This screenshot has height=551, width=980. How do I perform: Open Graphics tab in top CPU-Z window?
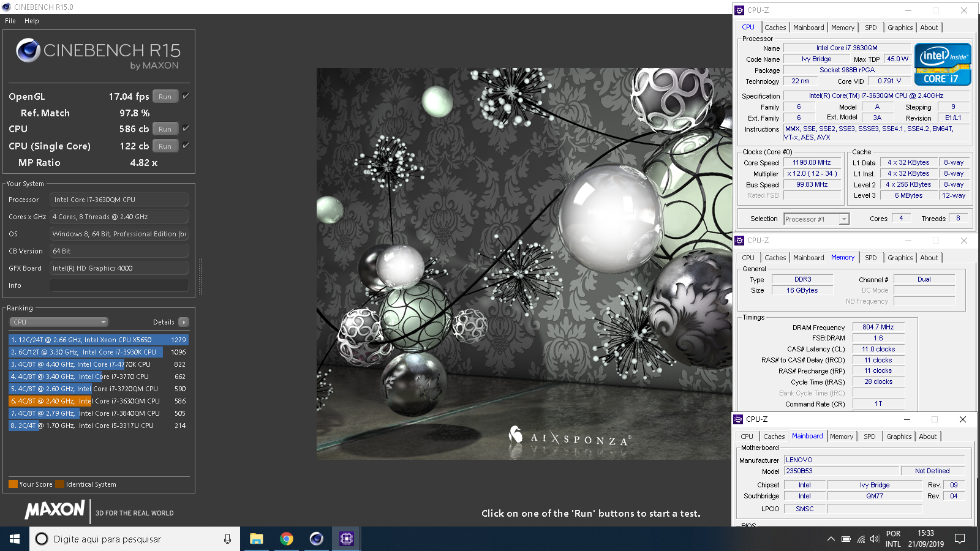pyautogui.click(x=900, y=28)
